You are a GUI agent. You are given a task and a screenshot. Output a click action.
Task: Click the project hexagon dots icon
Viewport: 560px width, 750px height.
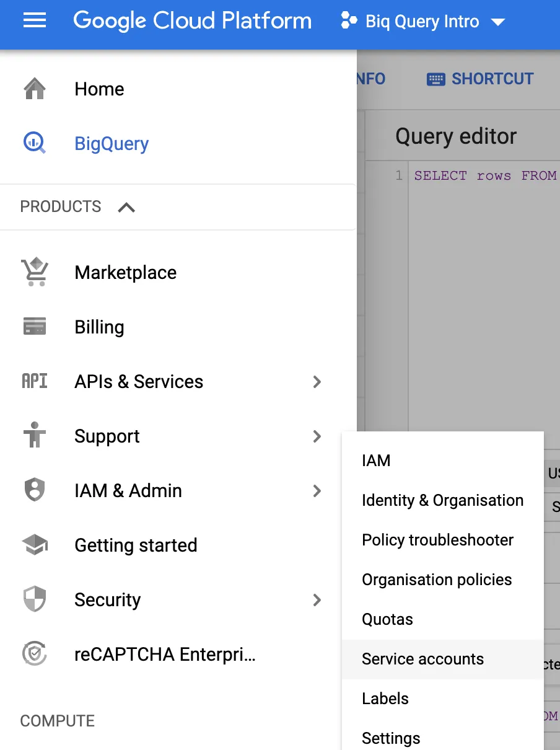tap(349, 21)
